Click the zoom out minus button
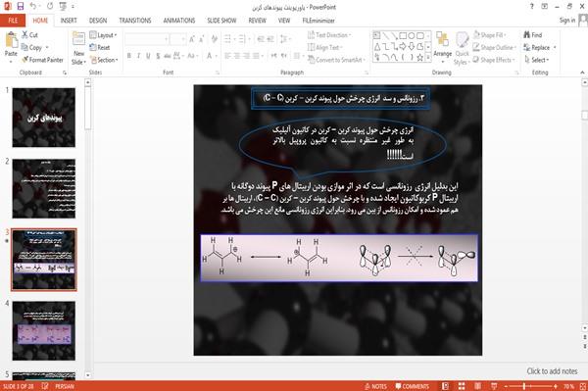The height and width of the screenshot is (391, 588). [506, 386]
